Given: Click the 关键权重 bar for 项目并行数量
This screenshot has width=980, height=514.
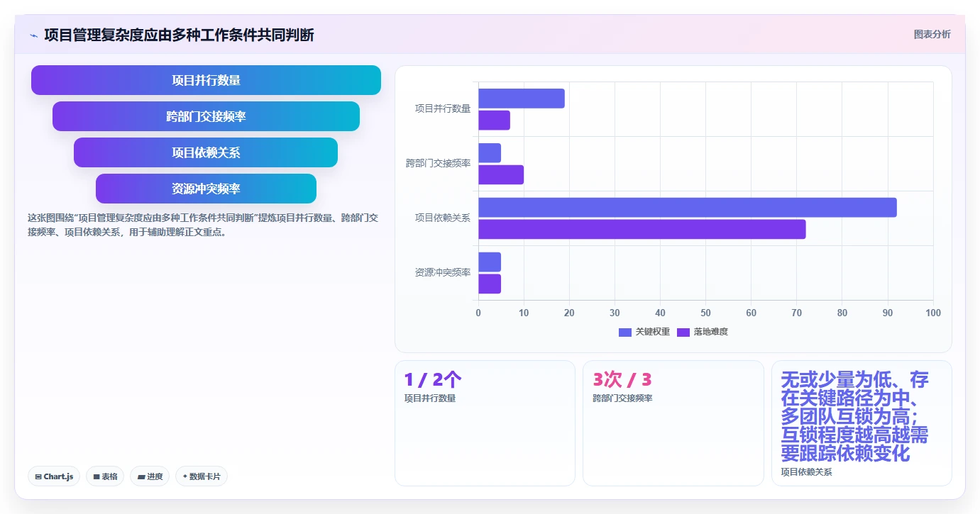Looking at the screenshot, I should 522,99.
